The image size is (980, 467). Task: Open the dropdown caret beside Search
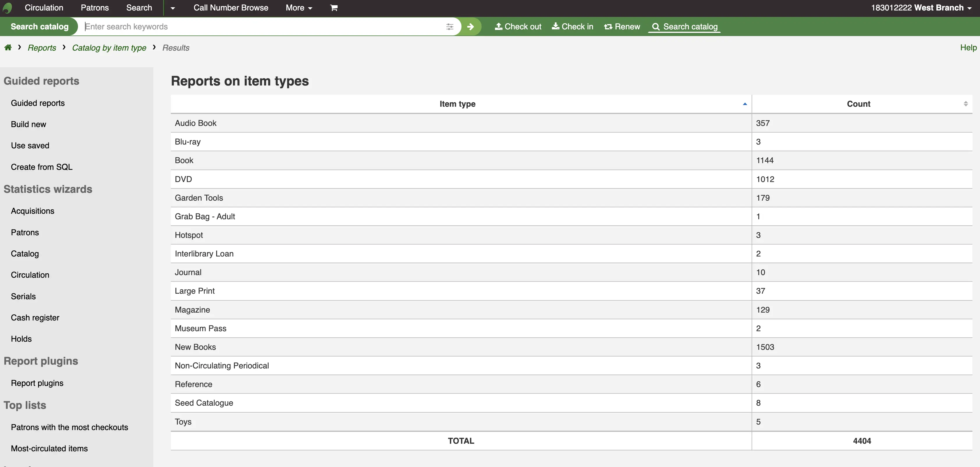(x=173, y=8)
